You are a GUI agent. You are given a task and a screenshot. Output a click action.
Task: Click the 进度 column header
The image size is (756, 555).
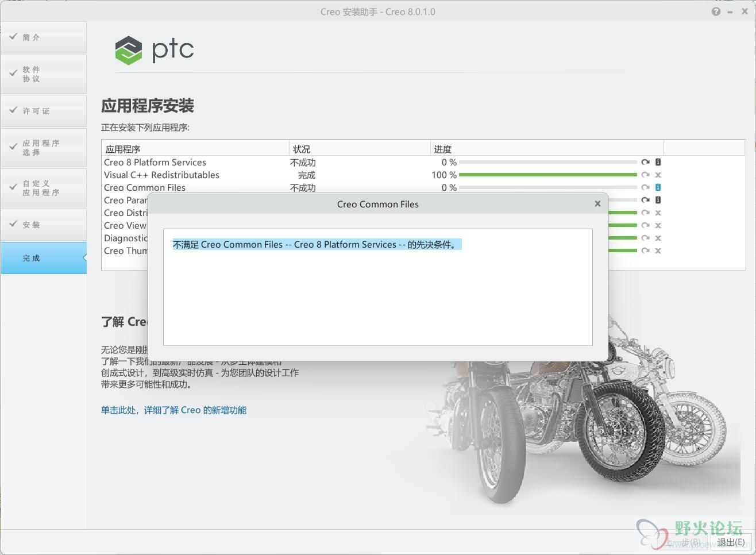coord(547,149)
